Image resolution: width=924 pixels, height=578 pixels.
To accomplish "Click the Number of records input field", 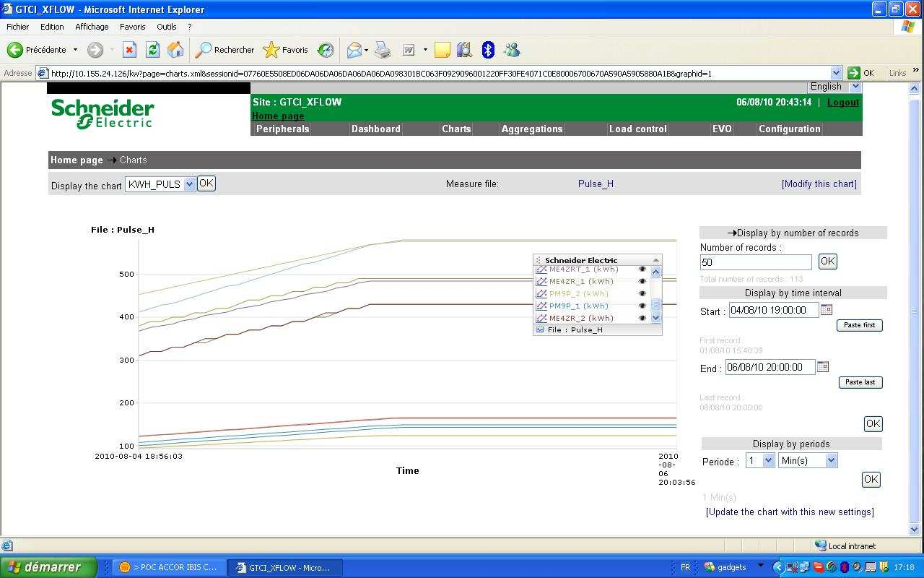I will pos(756,262).
